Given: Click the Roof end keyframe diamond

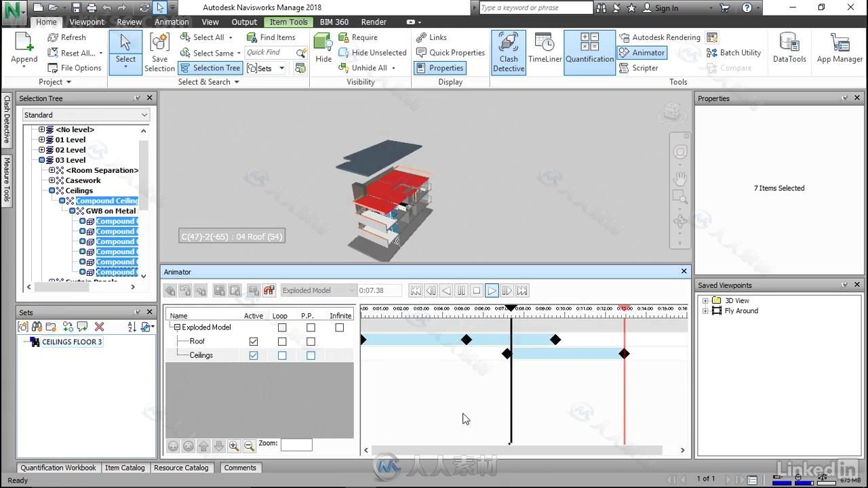Looking at the screenshot, I should coord(555,340).
